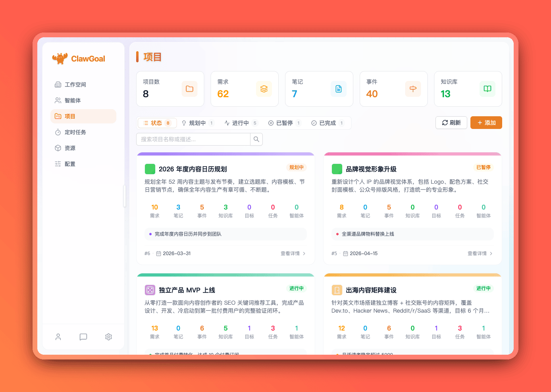Open the chat bubble icon at sidebar bottom
Image resolution: width=551 pixels, height=392 pixels.
tap(83, 337)
